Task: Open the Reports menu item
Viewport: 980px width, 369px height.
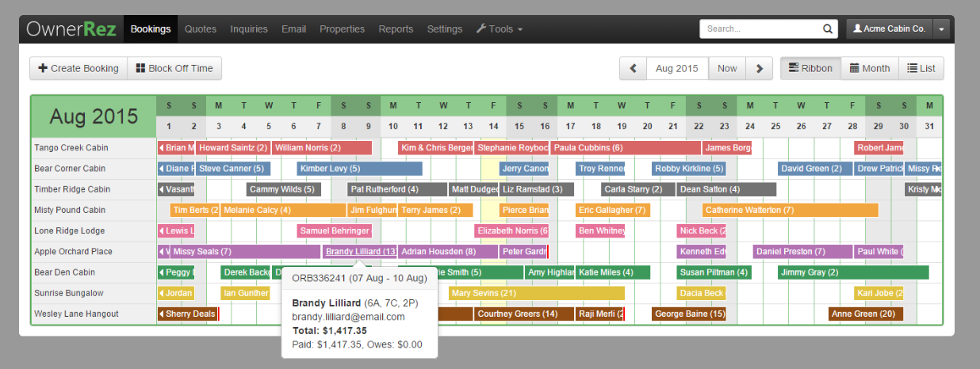Action: (396, 29)
